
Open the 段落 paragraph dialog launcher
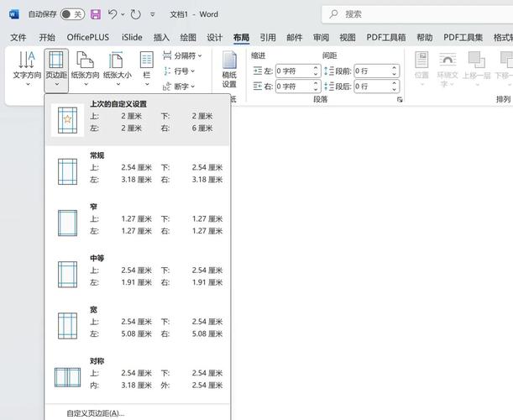point(400,100)
